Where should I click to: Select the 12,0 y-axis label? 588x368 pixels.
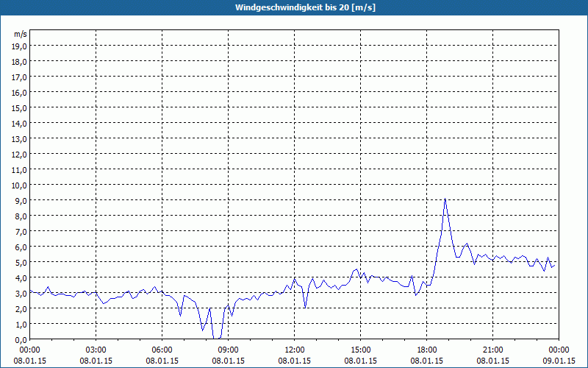click(x=20, y=155)
